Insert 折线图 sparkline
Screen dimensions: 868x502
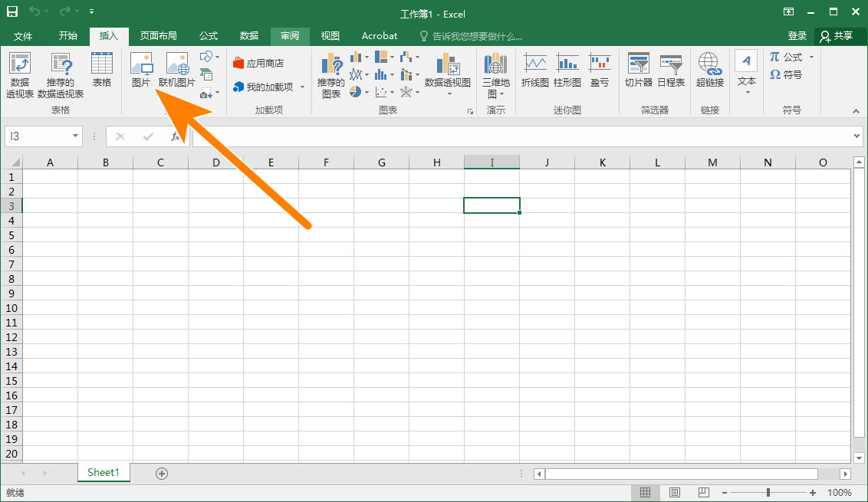click(534, 70)
